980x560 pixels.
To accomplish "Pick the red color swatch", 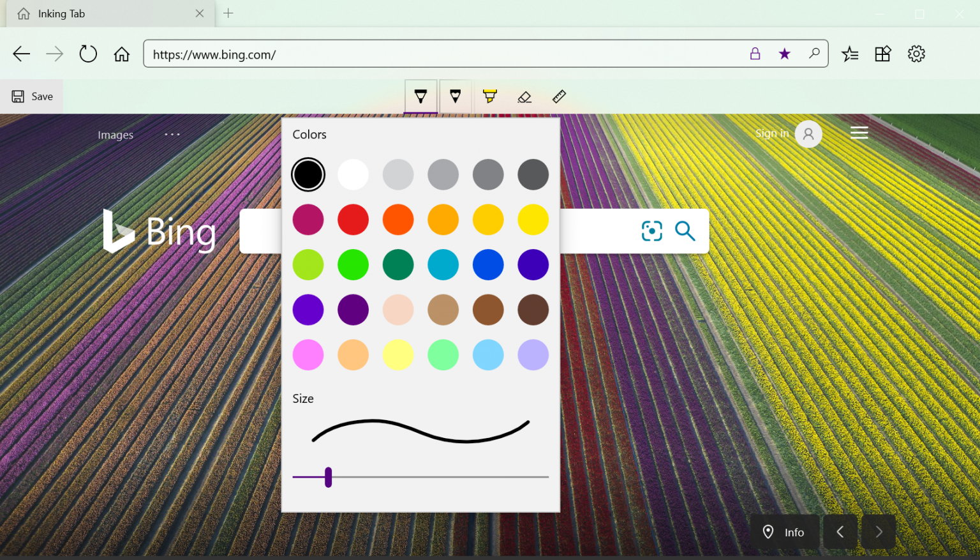I will pos(353,220).
